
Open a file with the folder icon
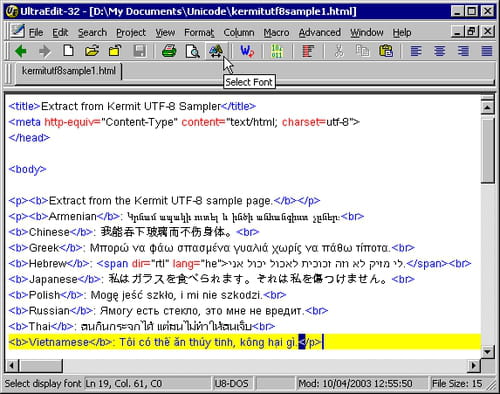92,51
